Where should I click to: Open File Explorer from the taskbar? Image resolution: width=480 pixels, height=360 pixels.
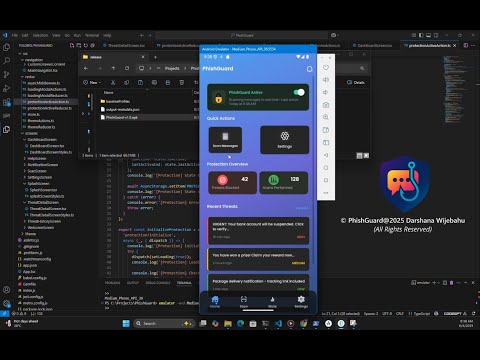228,323
